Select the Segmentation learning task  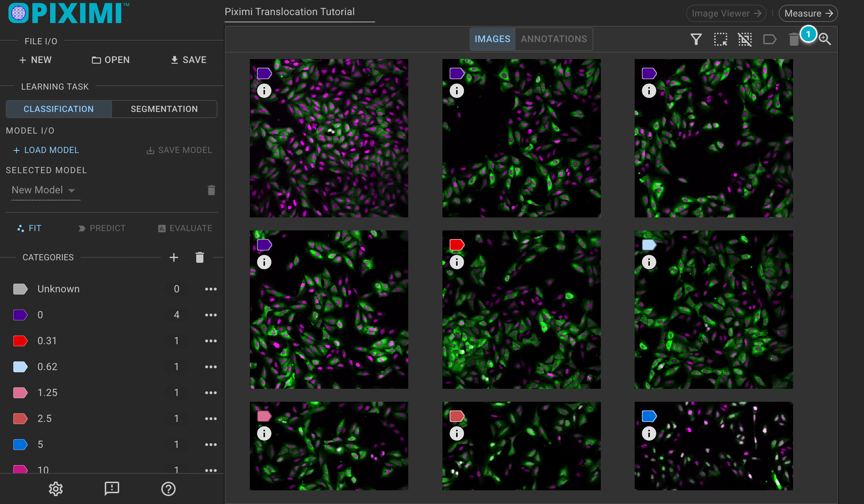[164, 109]
